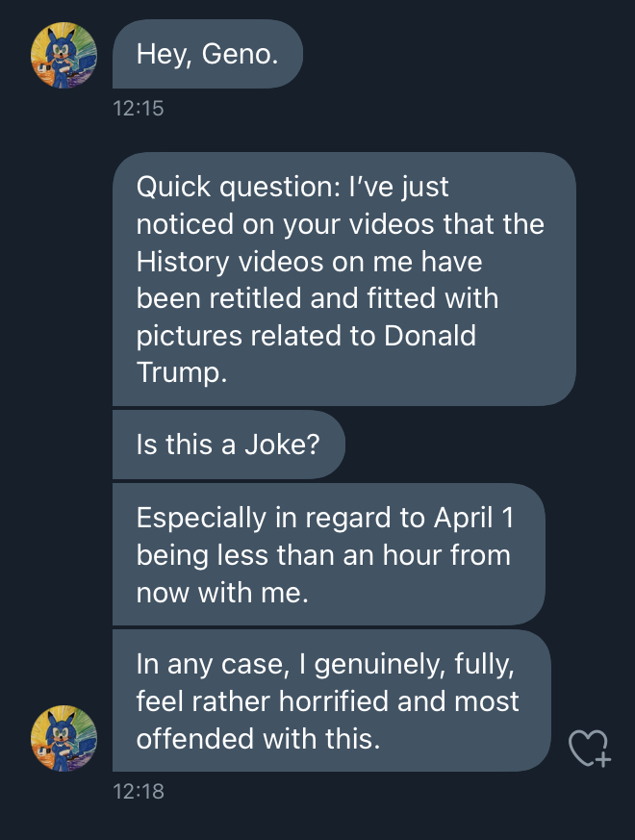Click the word 'offended' in the last message
Screen dimensions: 635x840
click(195, 739)
